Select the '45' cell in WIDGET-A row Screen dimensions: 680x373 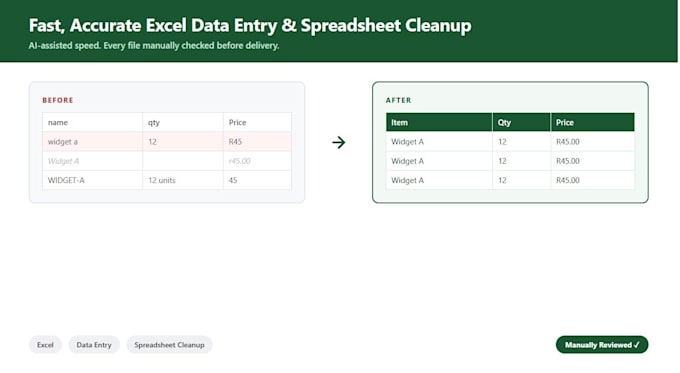(257, 180)
